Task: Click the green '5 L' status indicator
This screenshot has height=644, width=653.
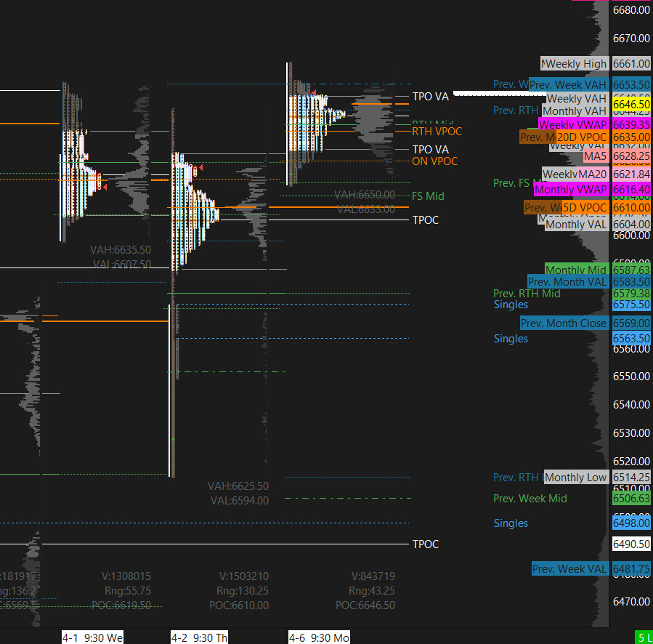Action: pos(643,637)
